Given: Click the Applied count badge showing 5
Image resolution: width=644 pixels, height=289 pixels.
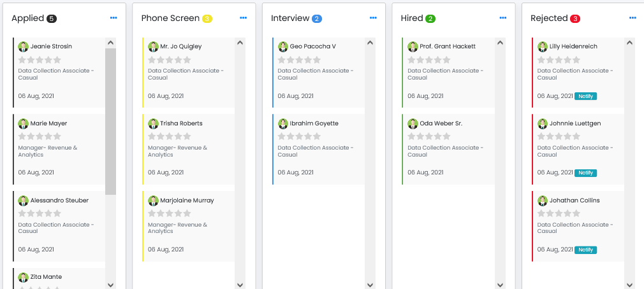Looking at the screenshot, I should tap(52, 18).
